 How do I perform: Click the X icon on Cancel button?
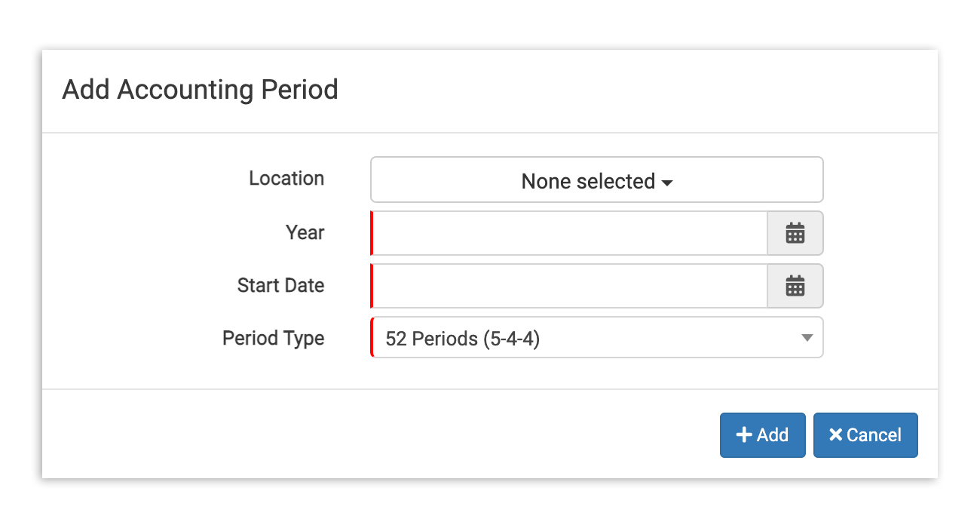[835, 435]
